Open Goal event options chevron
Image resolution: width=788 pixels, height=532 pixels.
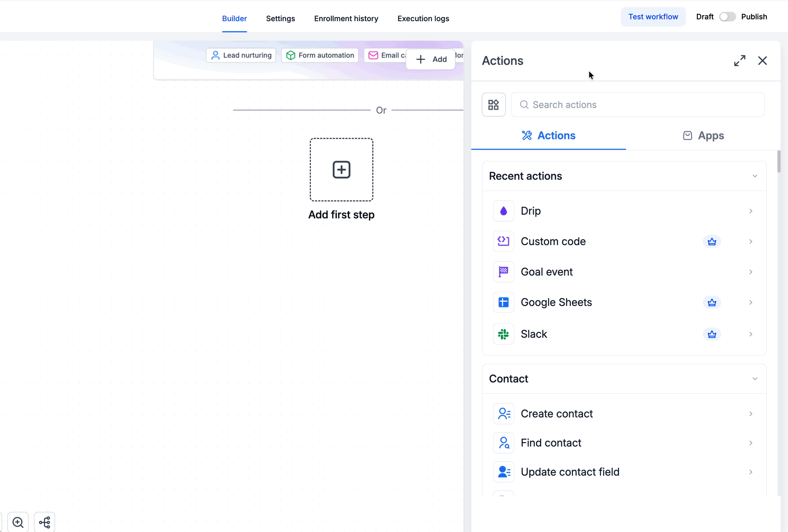751,272
